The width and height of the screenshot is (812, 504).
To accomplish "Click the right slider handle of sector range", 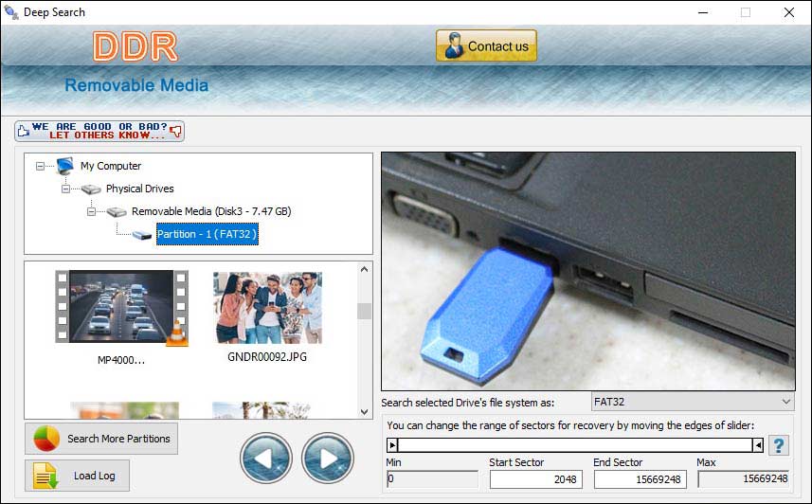I will (758, 445).
